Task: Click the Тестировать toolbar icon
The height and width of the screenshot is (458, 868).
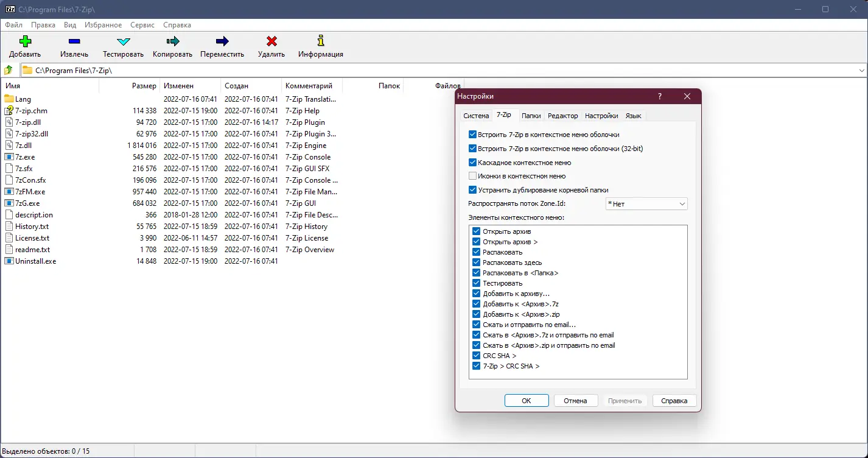Action: pos(124,41)
